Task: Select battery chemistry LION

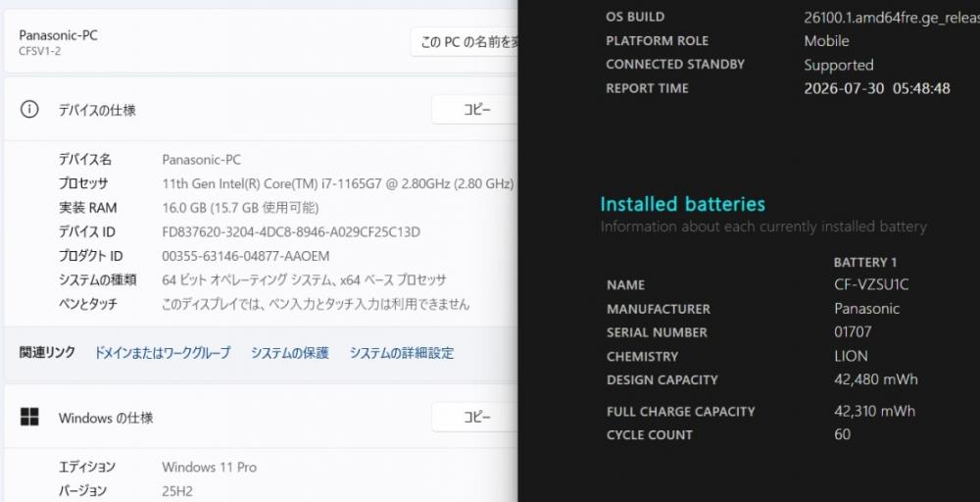Action: pyautogui.click(x=851, y=356)
